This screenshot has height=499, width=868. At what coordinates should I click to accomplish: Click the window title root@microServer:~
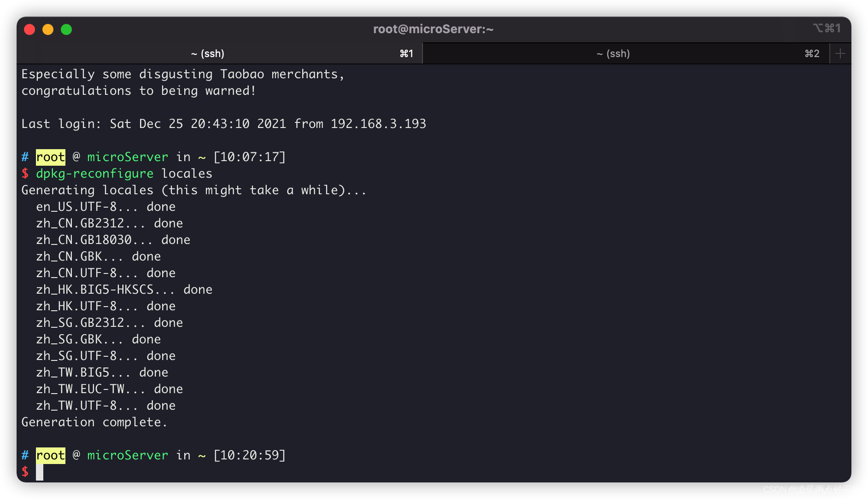coord(433,29)
